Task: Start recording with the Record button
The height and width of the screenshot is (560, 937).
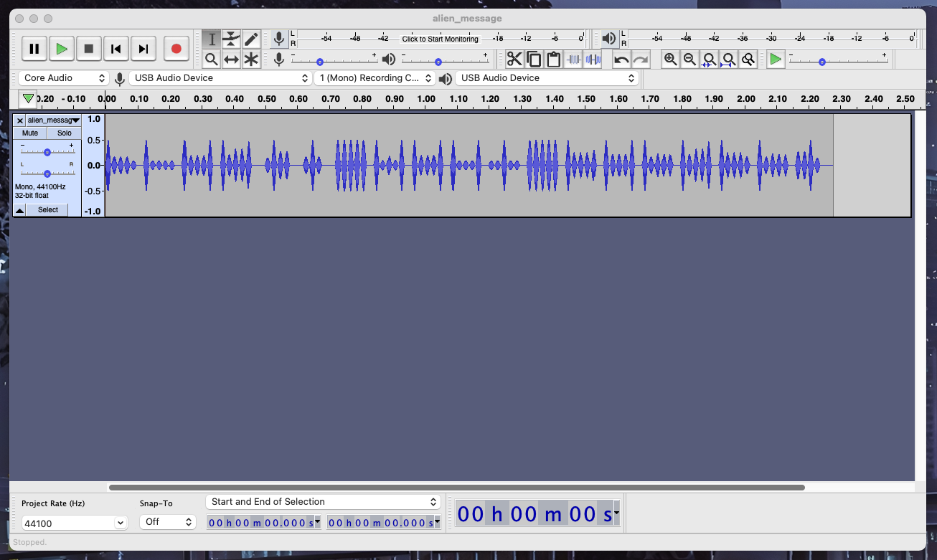Action: (x=176, y=49)
